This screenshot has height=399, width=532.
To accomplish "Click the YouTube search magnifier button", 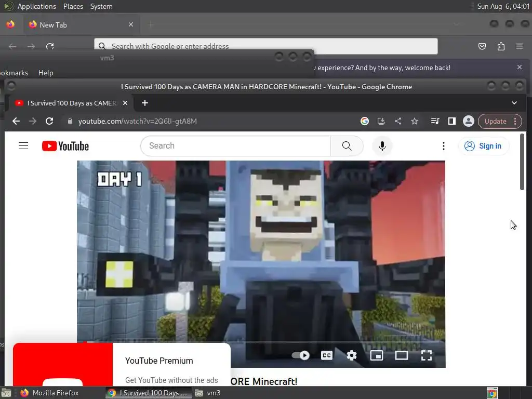I will click(347, 146).
